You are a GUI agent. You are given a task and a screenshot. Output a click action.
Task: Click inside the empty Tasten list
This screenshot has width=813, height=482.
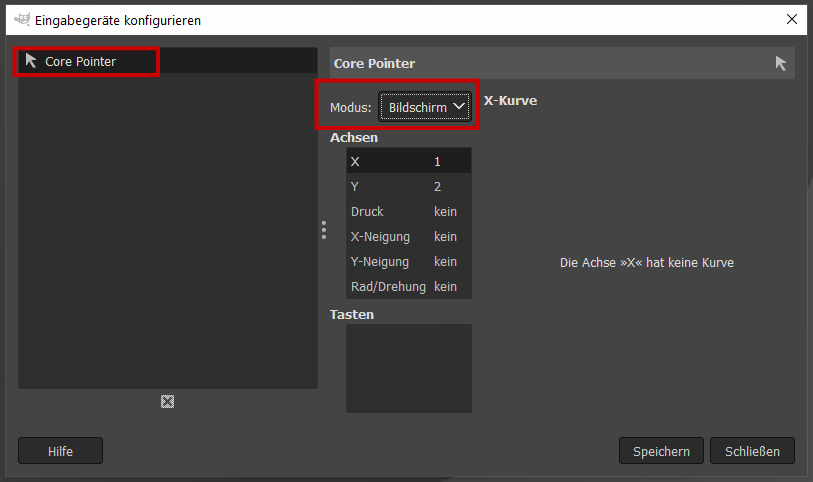point(408,367)
